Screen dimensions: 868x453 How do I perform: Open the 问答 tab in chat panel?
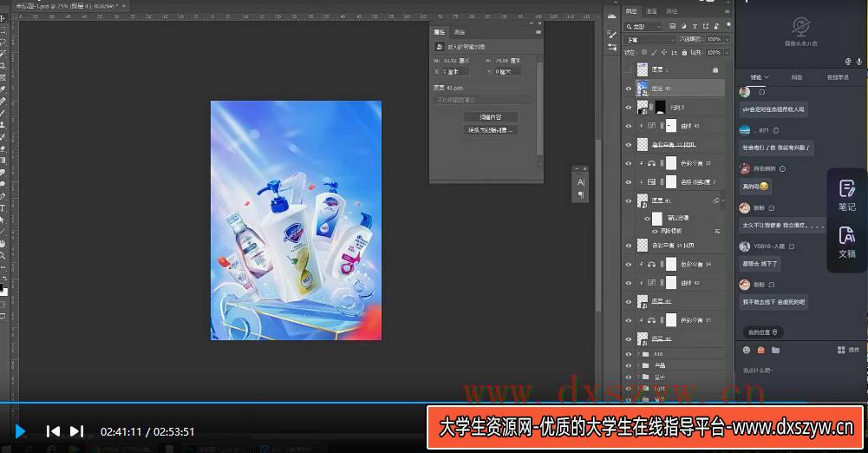[797, 77]
